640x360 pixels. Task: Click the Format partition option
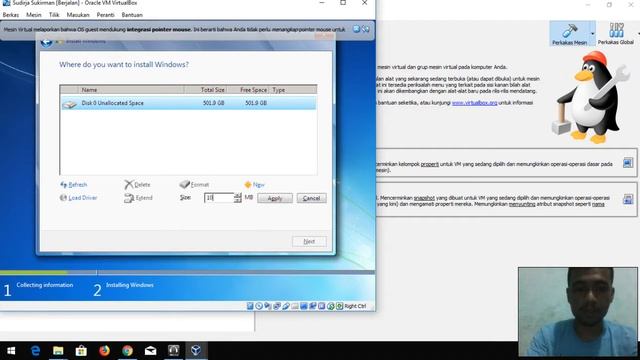point(195,184)
